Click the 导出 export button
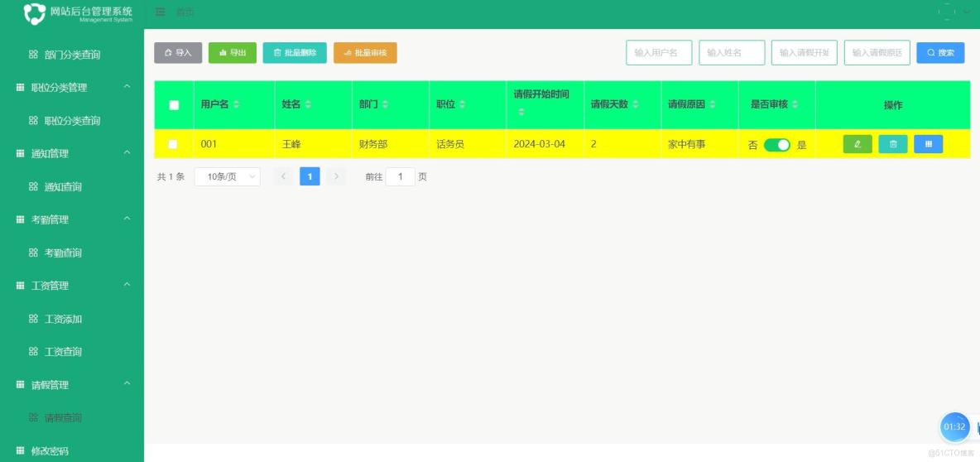980x462 pixels. tap(233, 53)
